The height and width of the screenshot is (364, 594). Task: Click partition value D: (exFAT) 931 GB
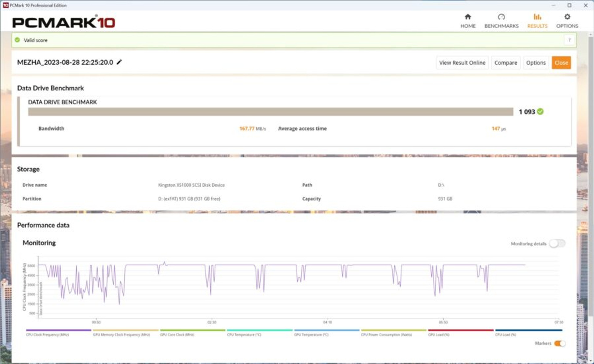pos(189,199)
